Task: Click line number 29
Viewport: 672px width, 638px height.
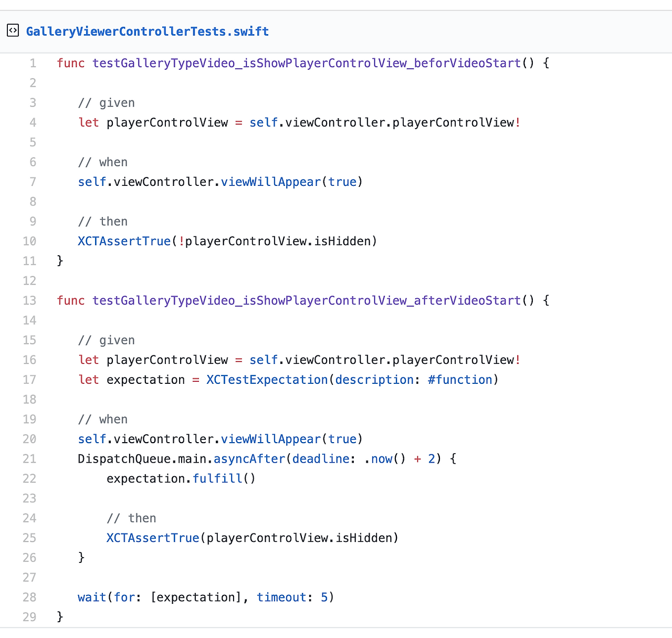Action: coord(30,617)
